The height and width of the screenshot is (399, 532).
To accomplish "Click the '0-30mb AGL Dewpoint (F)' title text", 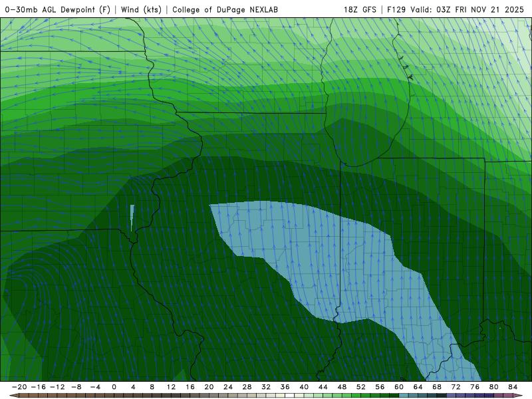I will [x=58, y=9].
